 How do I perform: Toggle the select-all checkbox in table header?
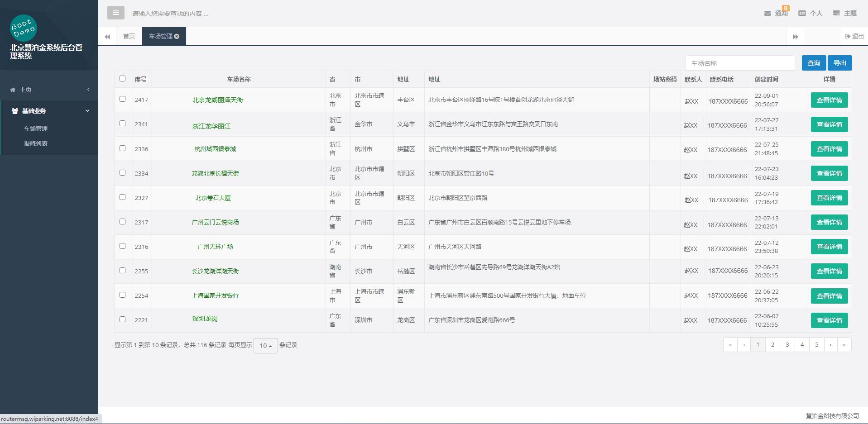pos(122,79)
